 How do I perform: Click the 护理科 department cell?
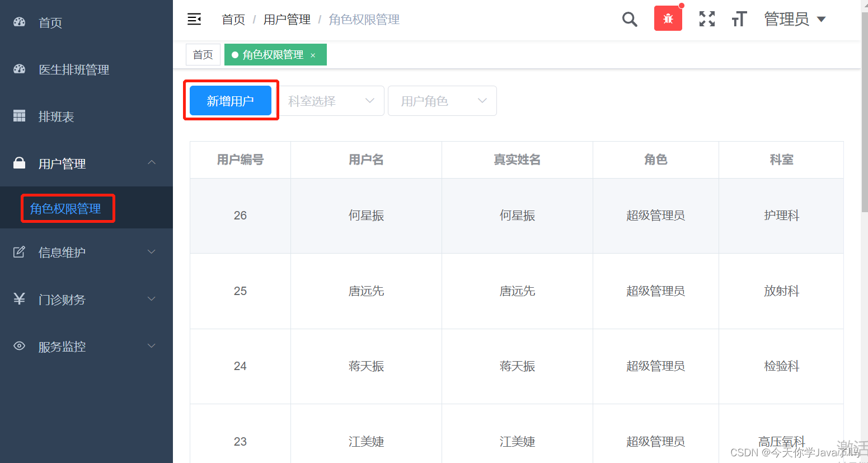point(782,216)
